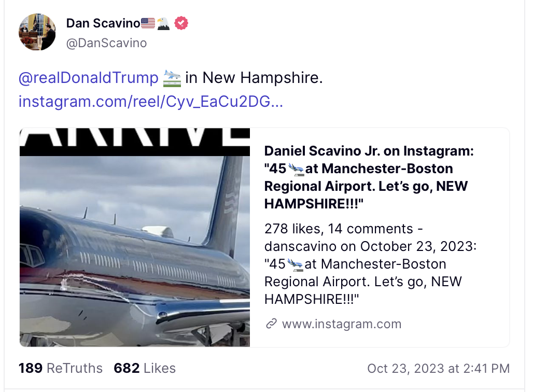Image resolution: width=533 pixels, height=392 pixels.
Task: Click the eagle emoji beside the name
Action: pyautogui.click(x=163, y=23)
